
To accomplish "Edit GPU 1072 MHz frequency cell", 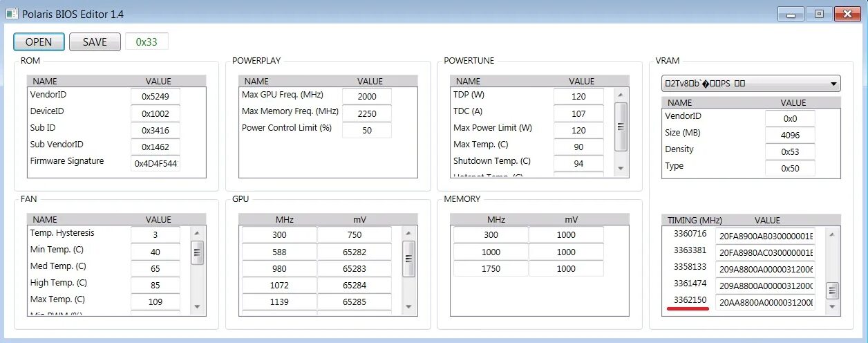I will click(279, 285).
